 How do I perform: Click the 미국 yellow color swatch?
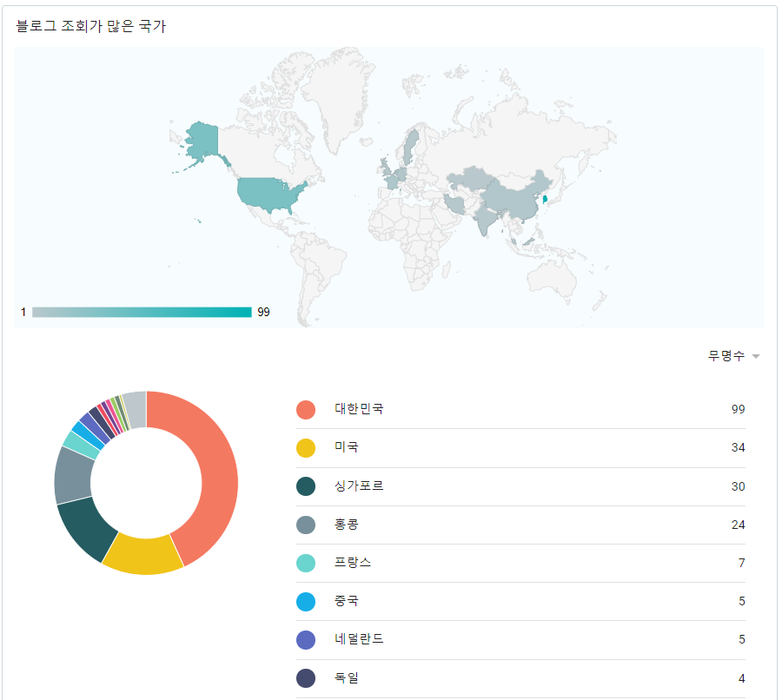pos(306,448)
